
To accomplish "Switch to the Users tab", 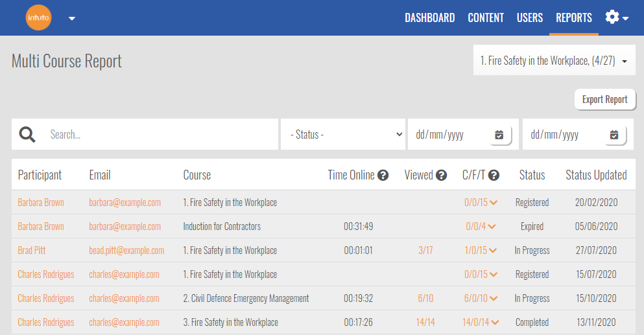I will click(x=529, y=17).
